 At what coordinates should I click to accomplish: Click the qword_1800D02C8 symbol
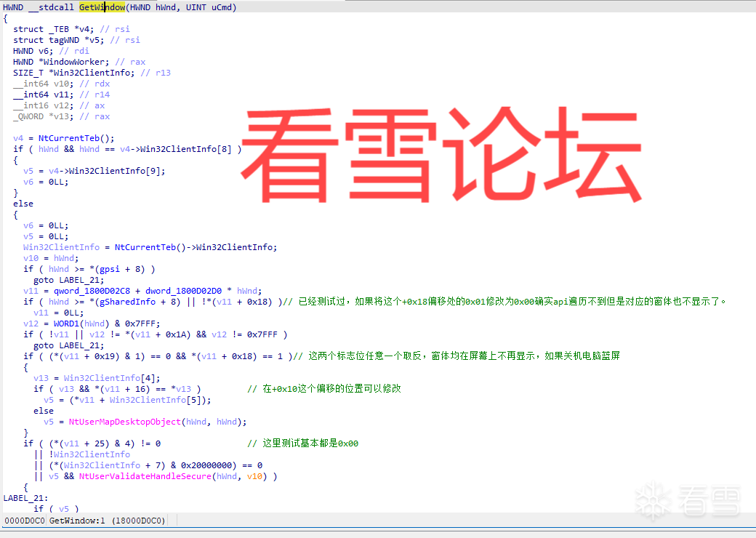(92, 291)
